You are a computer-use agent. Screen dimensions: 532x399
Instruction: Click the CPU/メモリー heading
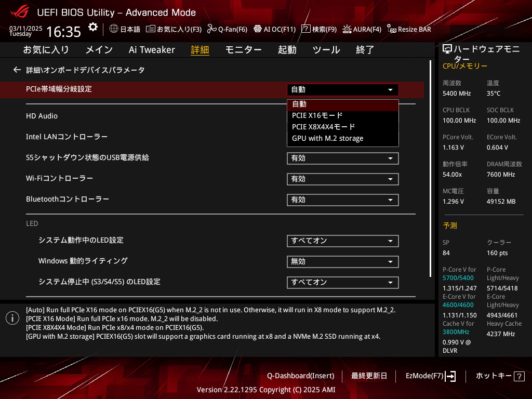tap(465, 66)
